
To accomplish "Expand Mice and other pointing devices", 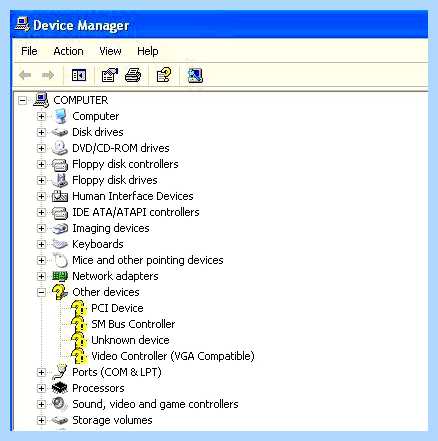I will coord(41,260).
